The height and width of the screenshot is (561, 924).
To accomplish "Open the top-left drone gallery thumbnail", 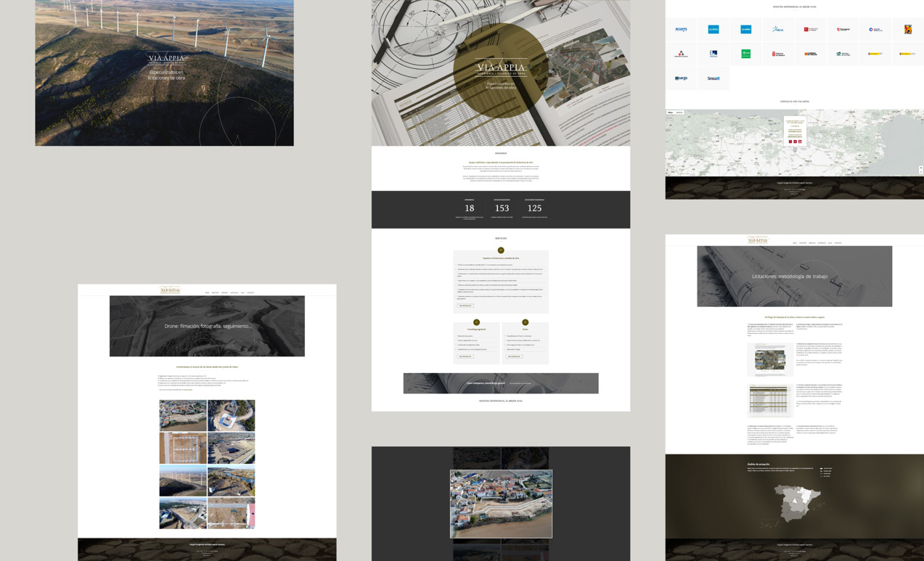I will [183, 416].
